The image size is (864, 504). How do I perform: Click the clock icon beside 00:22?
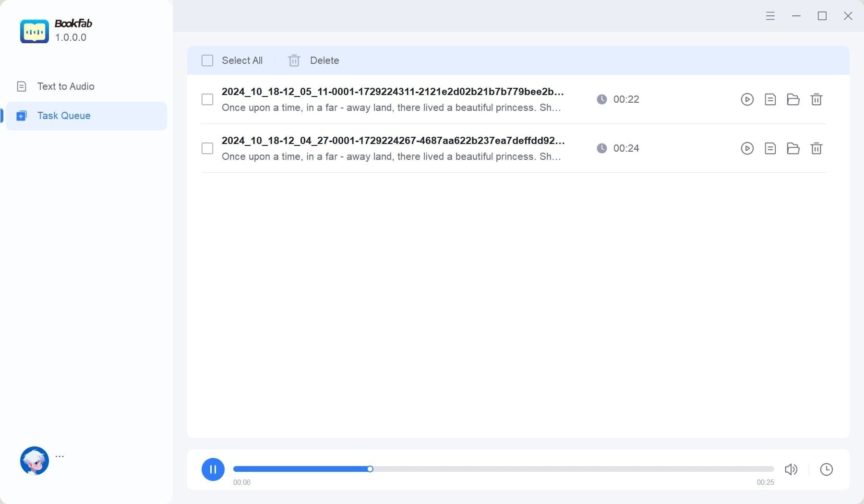601,99
